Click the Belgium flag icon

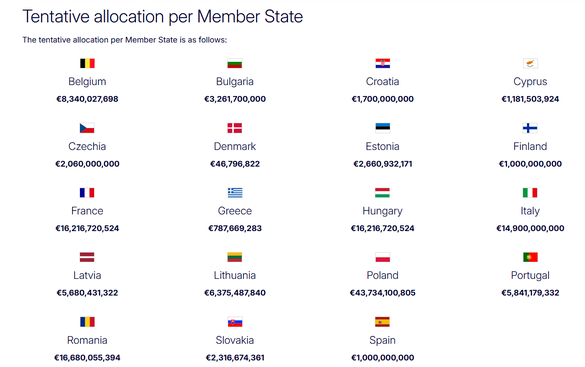[87, 63]
